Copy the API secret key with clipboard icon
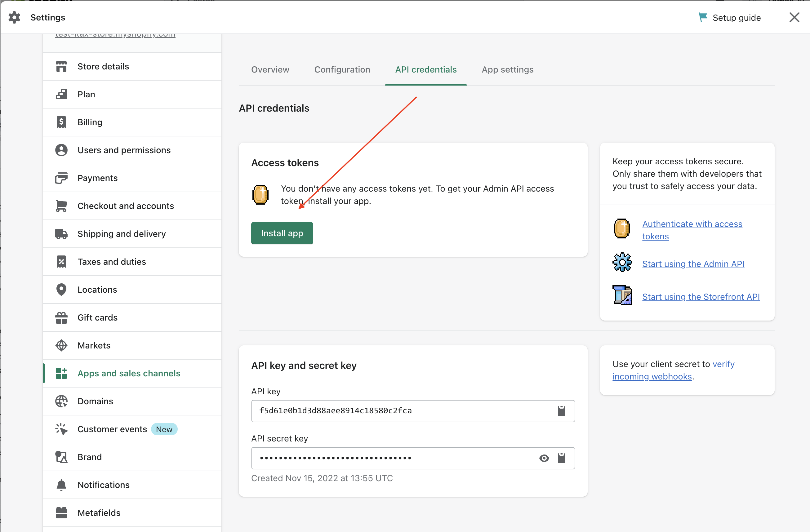The image size is (810, 532). tap(561, 458)
